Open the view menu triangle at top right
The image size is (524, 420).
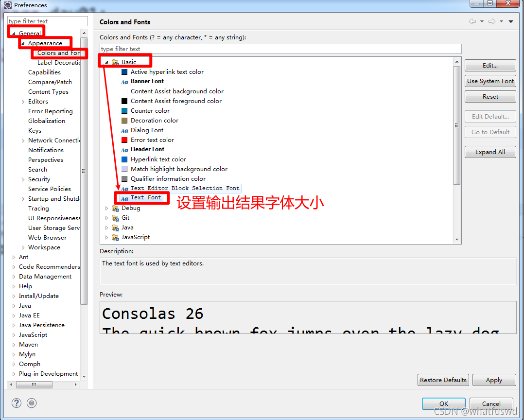click(511, 22)
